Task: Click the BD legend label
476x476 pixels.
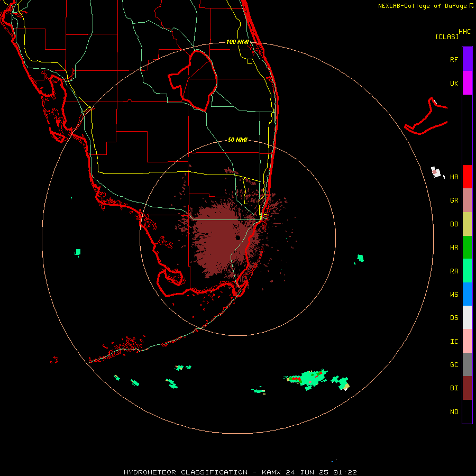Action: click(454, 224)
